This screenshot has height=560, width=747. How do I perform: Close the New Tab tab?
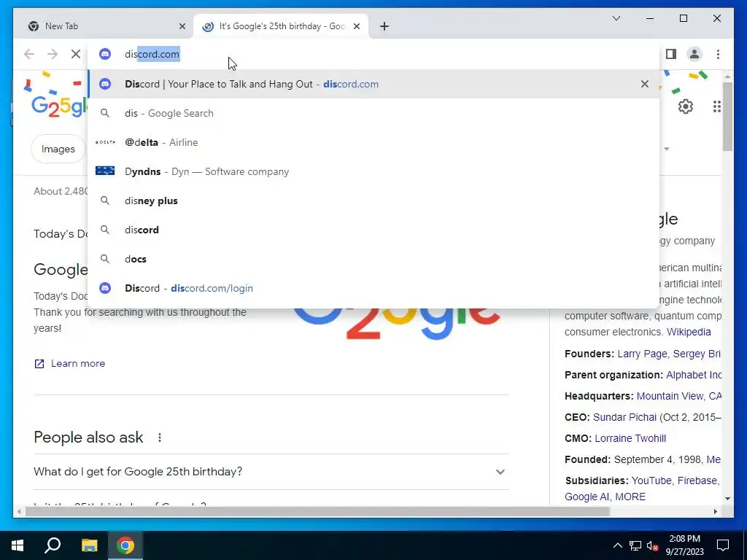(x=182, y=26)
